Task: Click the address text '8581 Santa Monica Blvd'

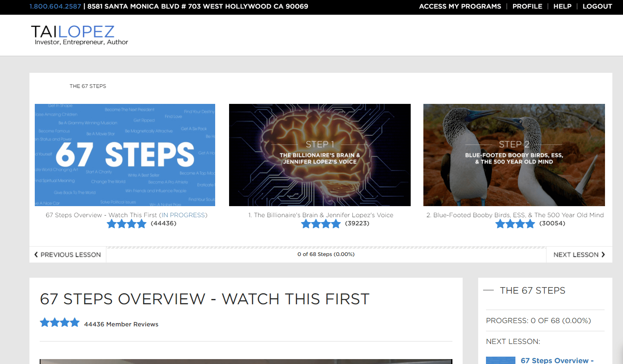Action: pyautogui.click(x=198, y=7)
